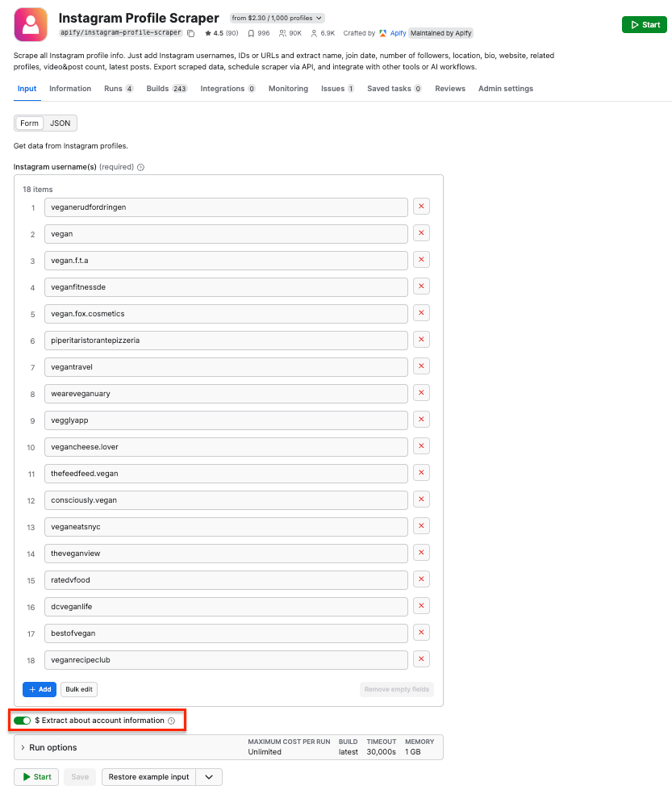
Task: Switch to JSON input mode
Action: coord(60,123)
